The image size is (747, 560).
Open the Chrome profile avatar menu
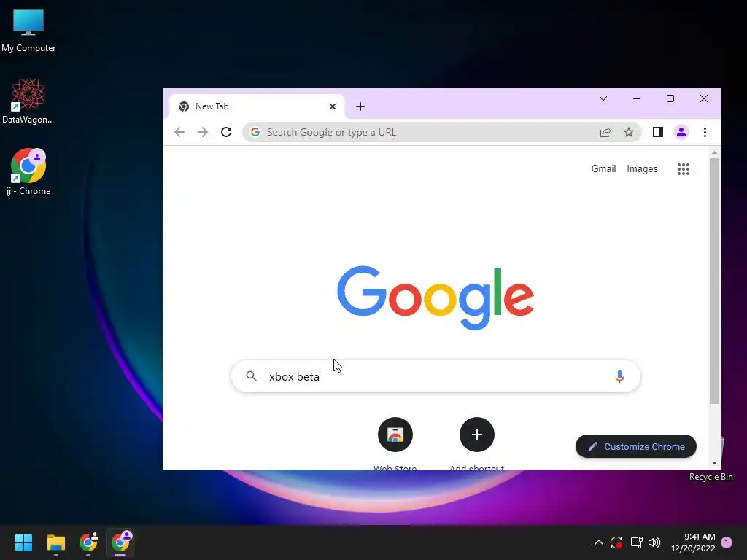[x=681, y=132]
